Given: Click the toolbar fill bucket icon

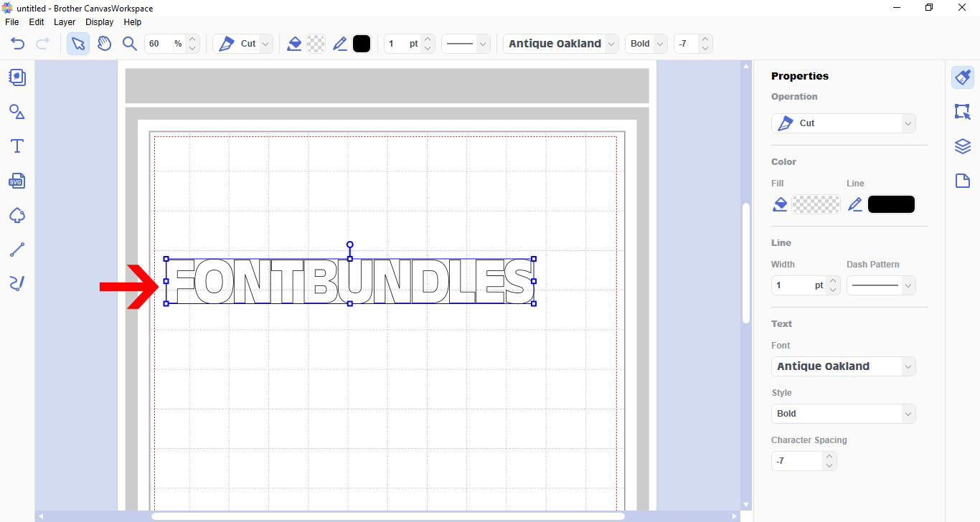Looking at the screenshot, I should [294, 44].
